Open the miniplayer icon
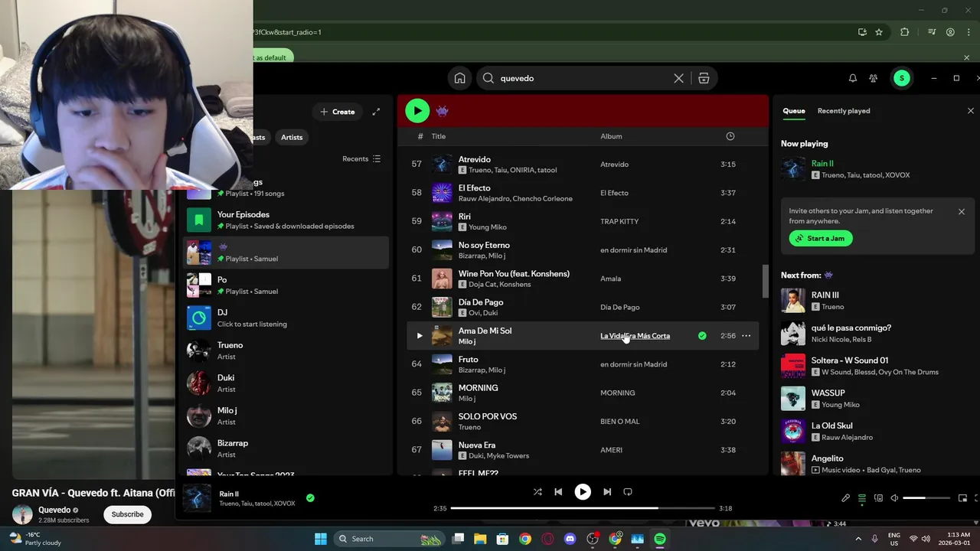This screenshot has height=551, width=980. point(962,498)
